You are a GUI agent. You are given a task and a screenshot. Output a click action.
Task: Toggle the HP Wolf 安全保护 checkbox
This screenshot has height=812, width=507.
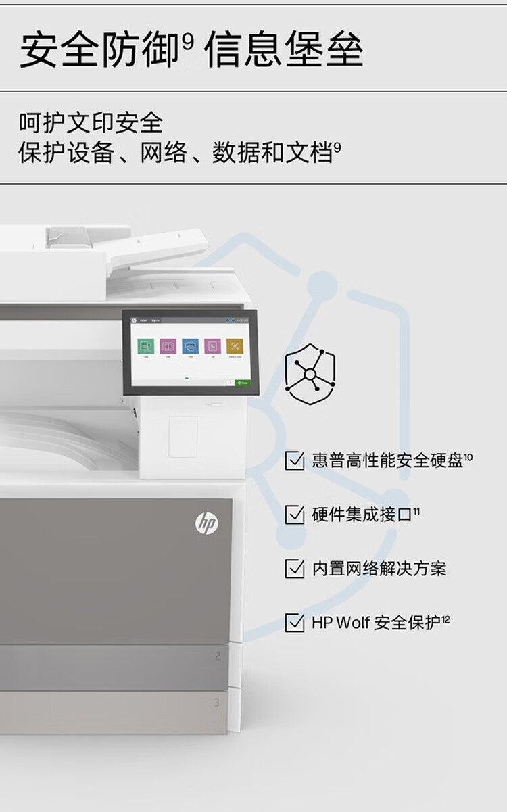coord(295,623)
